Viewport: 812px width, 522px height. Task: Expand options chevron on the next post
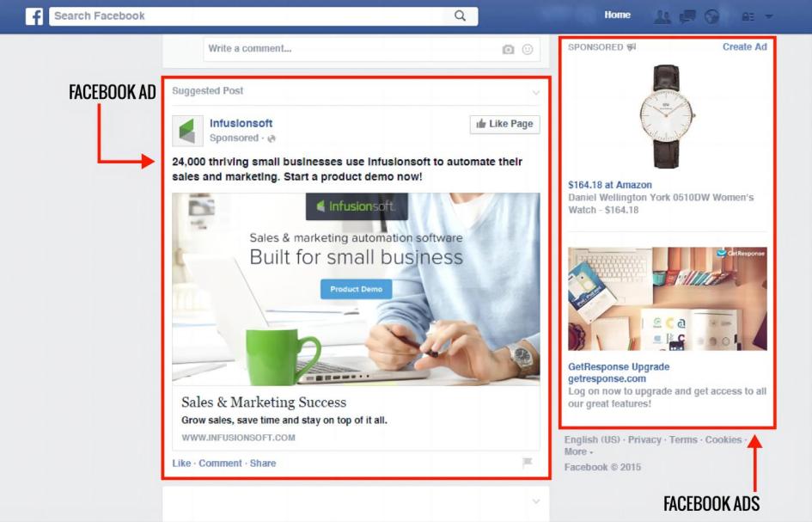pos(536,501)
